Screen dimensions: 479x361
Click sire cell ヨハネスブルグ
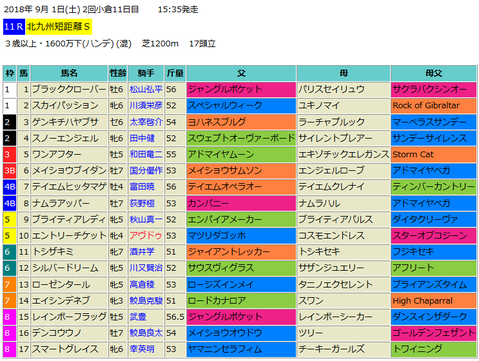point(241,122)
